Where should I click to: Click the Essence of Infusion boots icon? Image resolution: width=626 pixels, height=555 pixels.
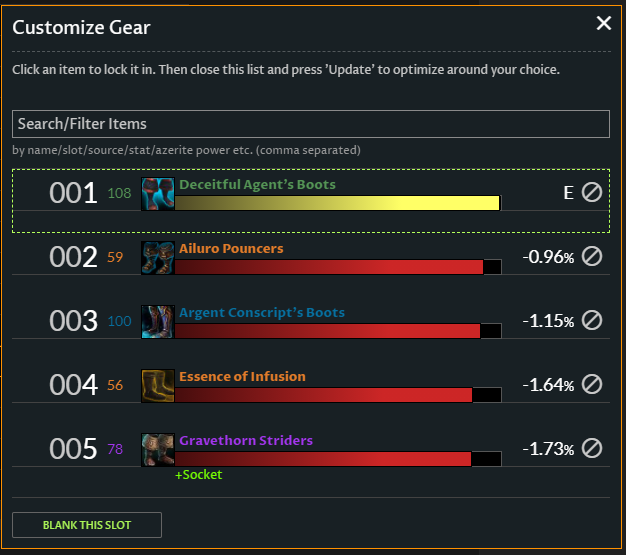point(158,386)
